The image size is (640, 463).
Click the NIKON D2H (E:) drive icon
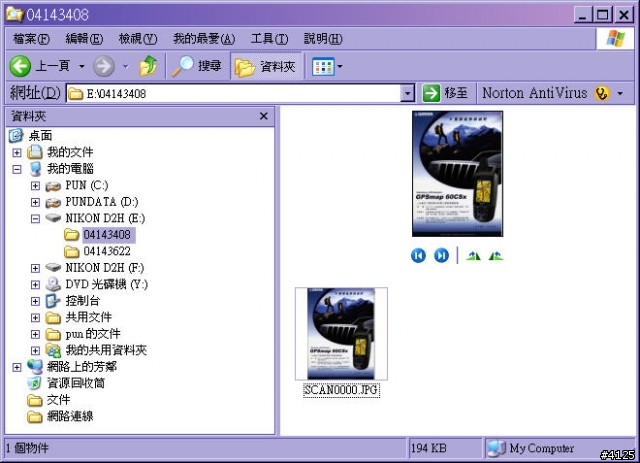pos(53,218)
